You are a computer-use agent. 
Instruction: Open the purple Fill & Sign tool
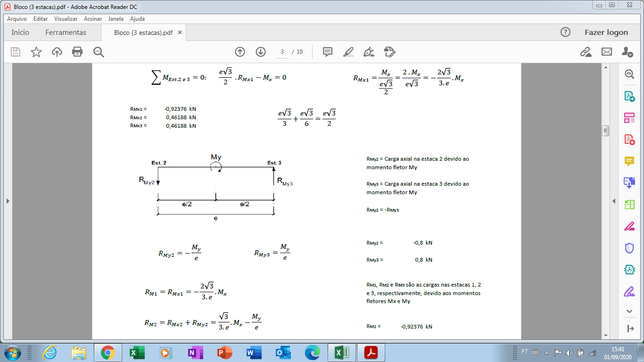(629, 291)
